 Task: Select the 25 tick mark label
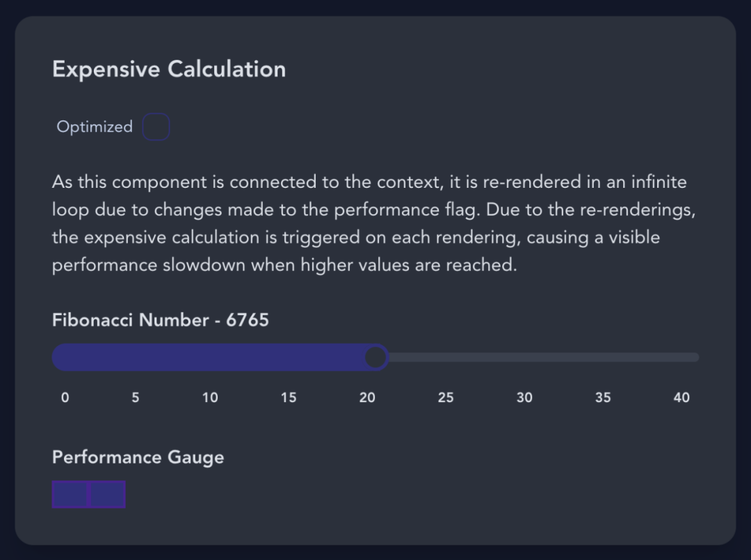click(446, 397)
